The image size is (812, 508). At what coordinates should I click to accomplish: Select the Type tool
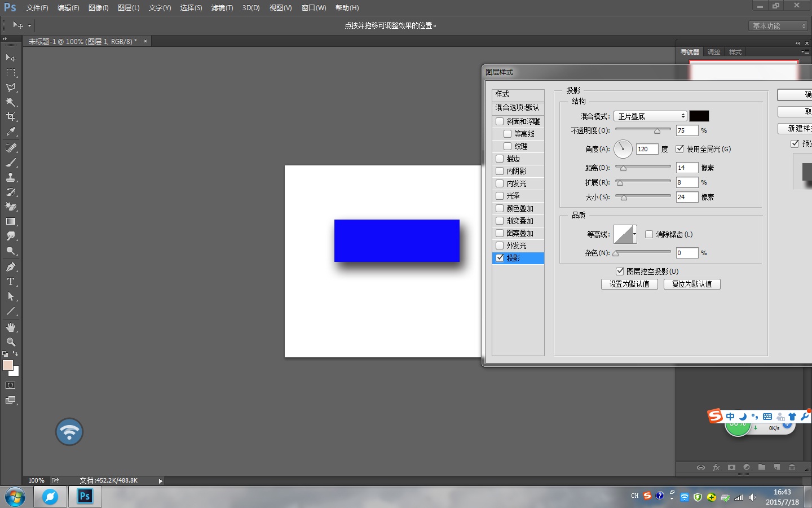(x=11, y=282)
